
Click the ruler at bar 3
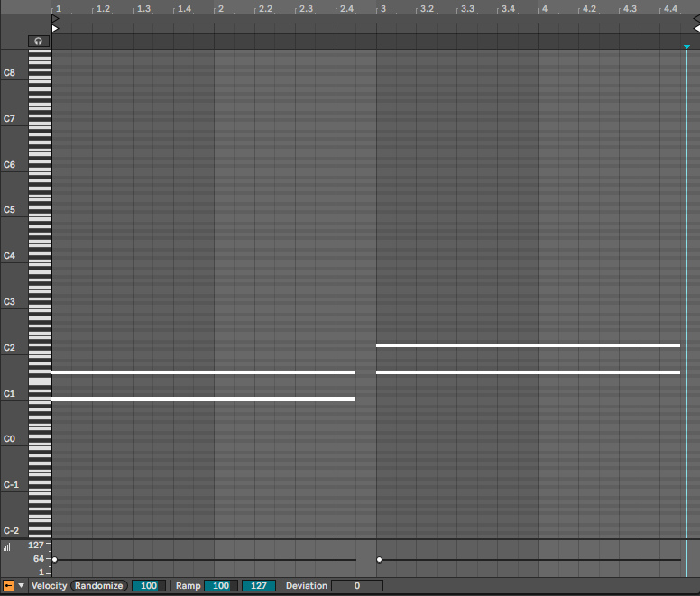pyautogui.click(x=383, y=8)
